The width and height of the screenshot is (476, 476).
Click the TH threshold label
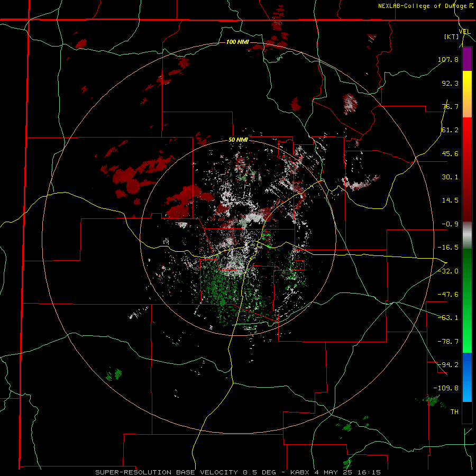pyautogui.click(x=454, y=411)
